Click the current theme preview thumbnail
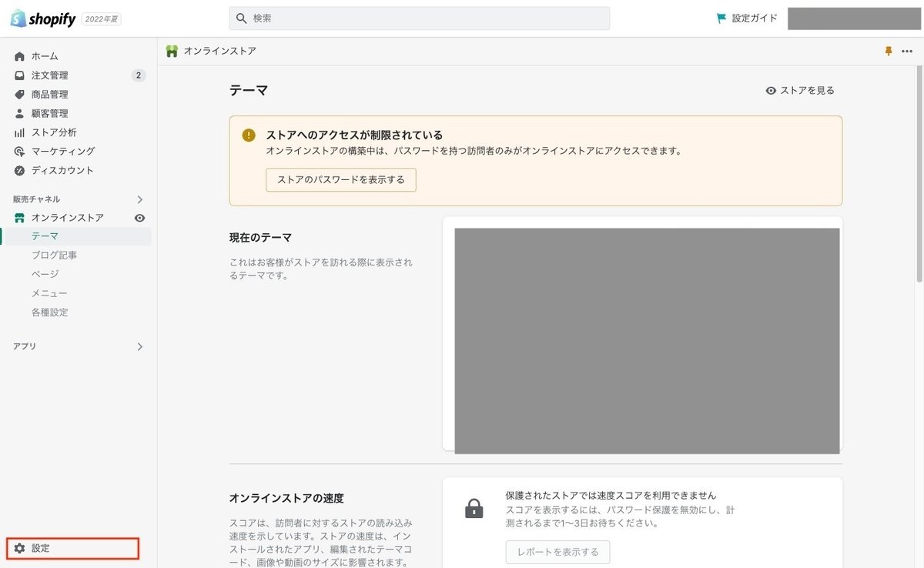The width and height of the screenshot is (924, 568). click(647, 341)
